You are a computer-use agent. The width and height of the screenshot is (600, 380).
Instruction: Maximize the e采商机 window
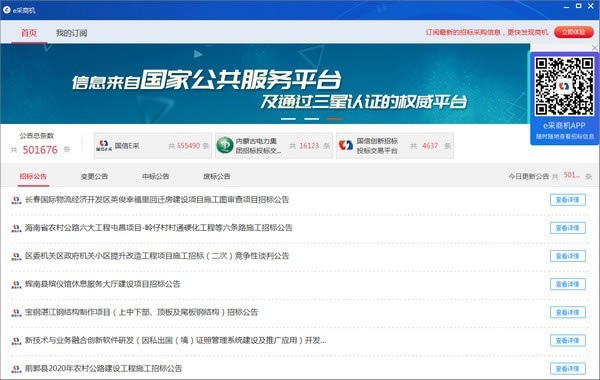pos(579,6)
